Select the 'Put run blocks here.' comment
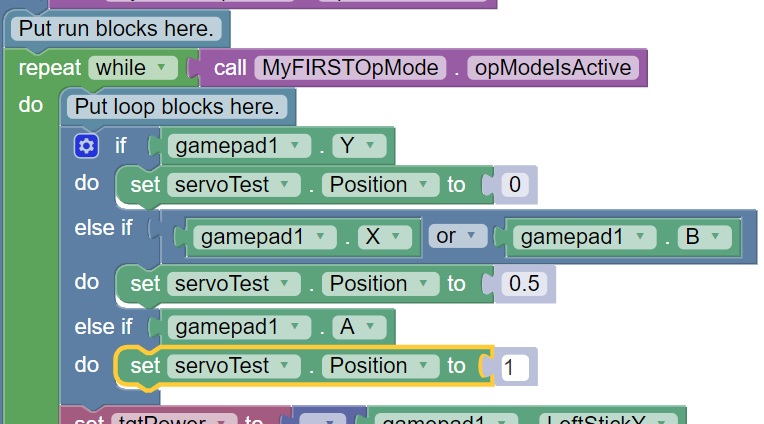 pos(115,28)
